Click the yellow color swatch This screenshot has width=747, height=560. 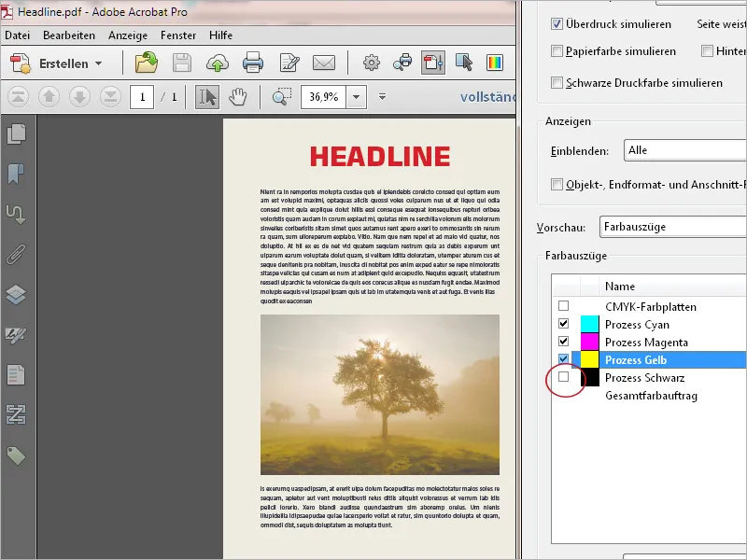point(590,359)
